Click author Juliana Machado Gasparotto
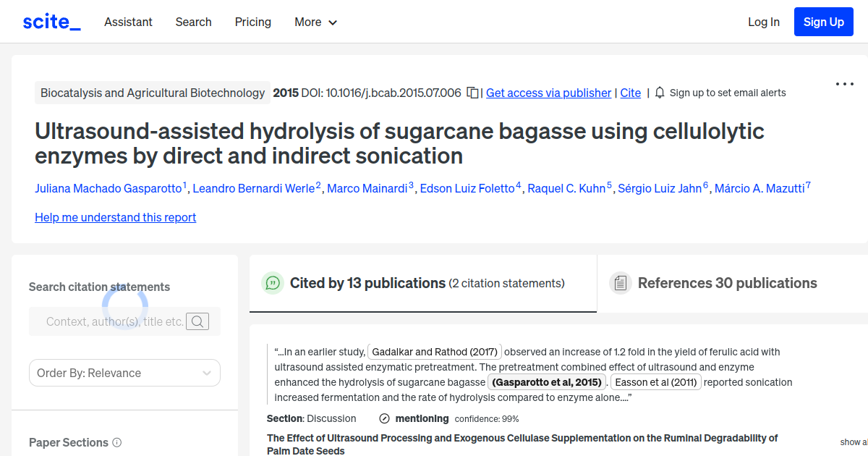 (109, 188)
